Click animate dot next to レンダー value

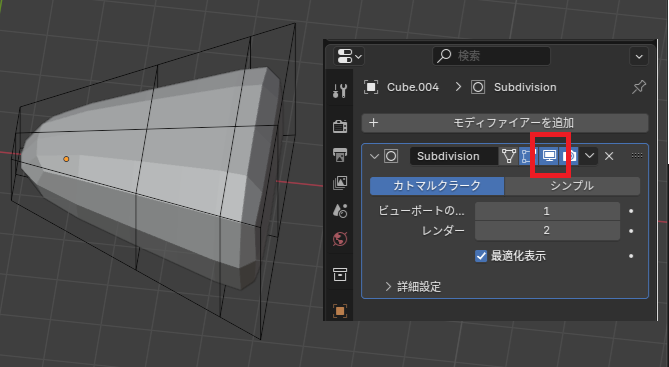pos(631,231)
